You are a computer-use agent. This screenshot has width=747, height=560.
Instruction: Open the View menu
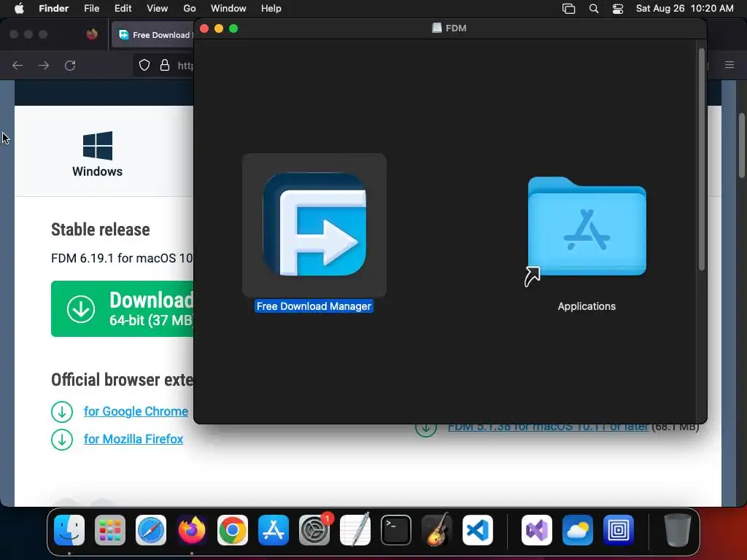158,9
